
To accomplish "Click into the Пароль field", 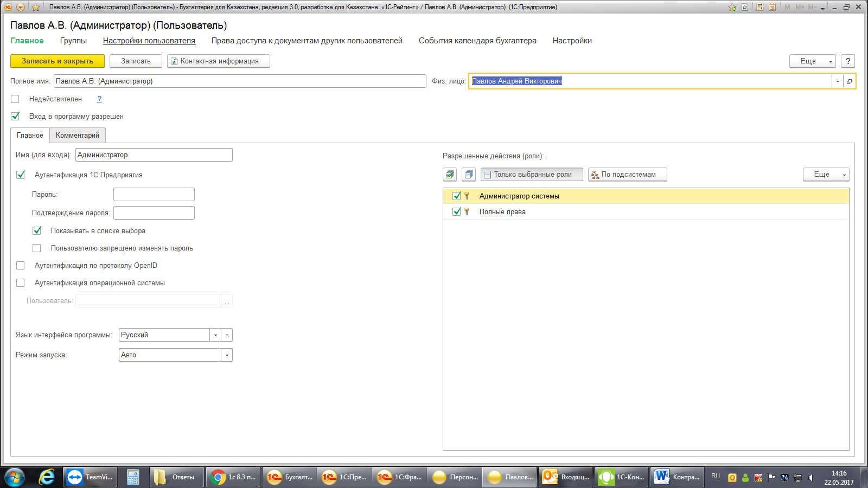I will [154, 195].
